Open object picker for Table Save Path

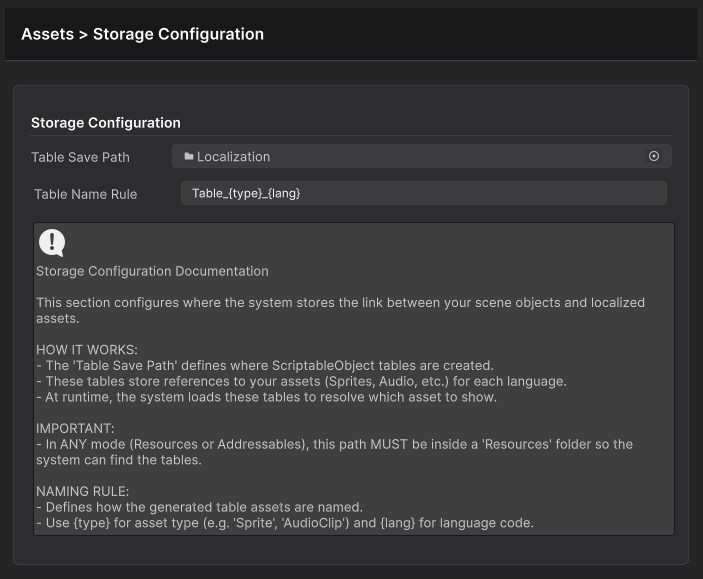pos(654,156)
